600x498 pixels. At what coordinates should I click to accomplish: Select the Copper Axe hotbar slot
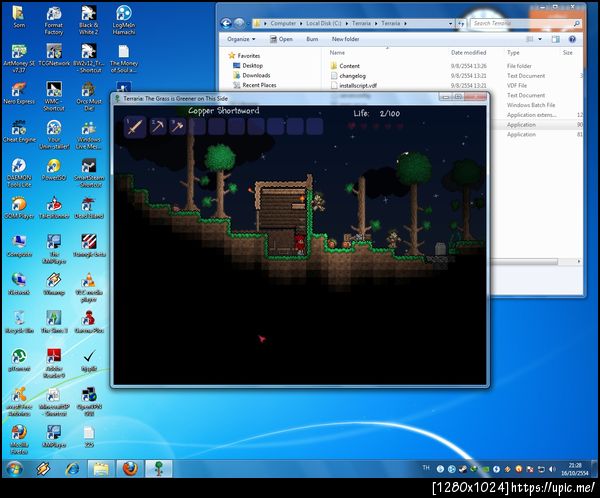[178, 127]
